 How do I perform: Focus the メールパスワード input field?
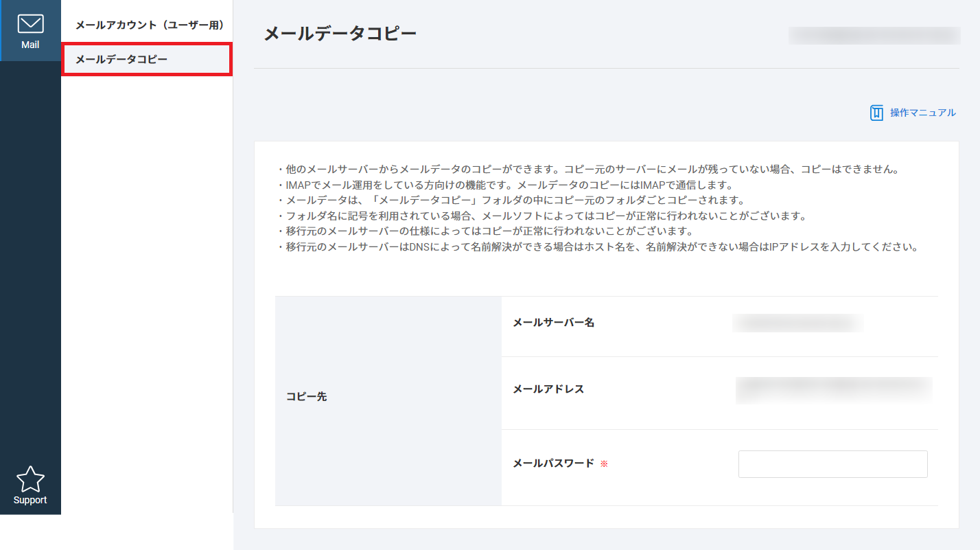(832, 464)
